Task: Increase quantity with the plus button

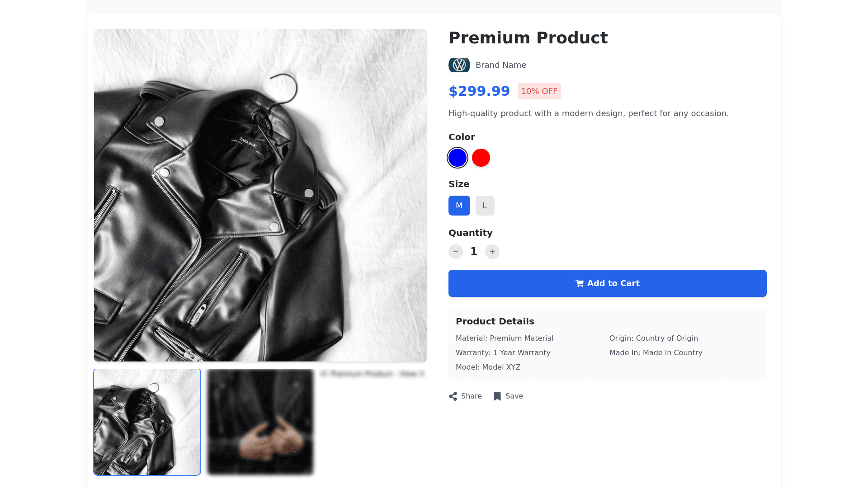Action: (x=492, y=252)
